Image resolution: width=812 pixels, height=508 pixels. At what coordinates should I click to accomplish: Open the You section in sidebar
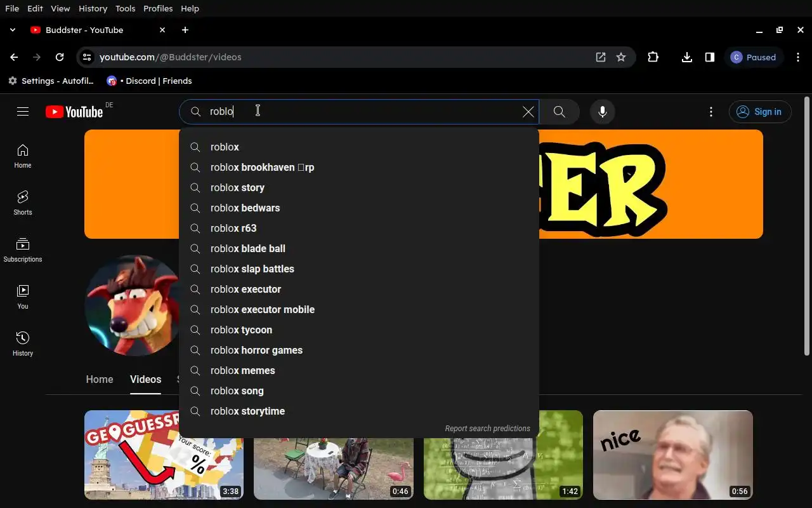(x=23, y=297)
